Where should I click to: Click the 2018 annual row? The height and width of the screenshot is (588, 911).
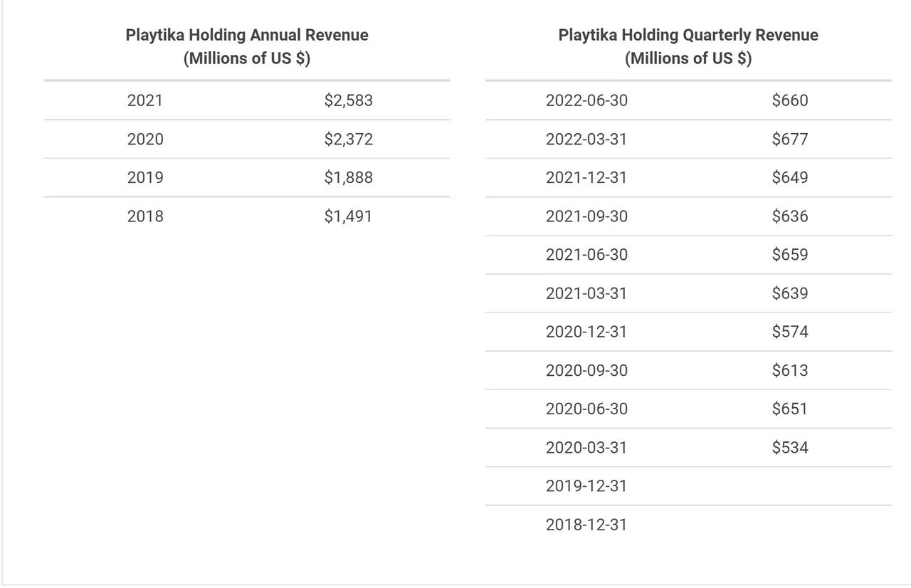[247, 216]
